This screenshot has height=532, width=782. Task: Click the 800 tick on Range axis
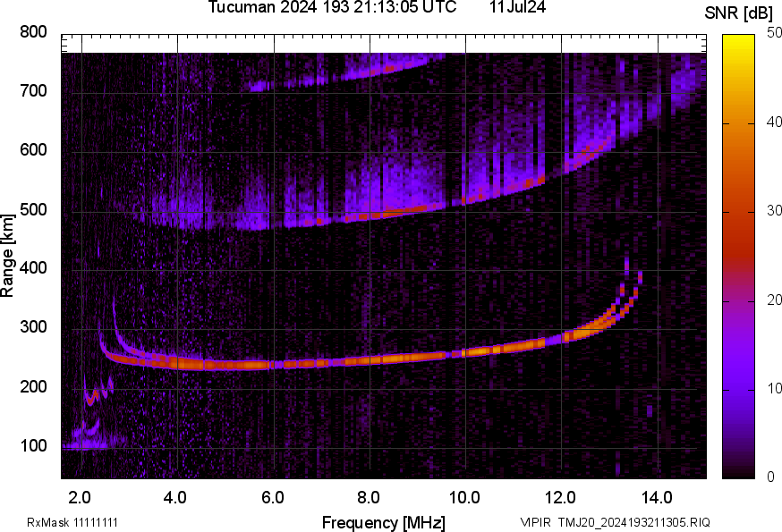click(34, 33)
